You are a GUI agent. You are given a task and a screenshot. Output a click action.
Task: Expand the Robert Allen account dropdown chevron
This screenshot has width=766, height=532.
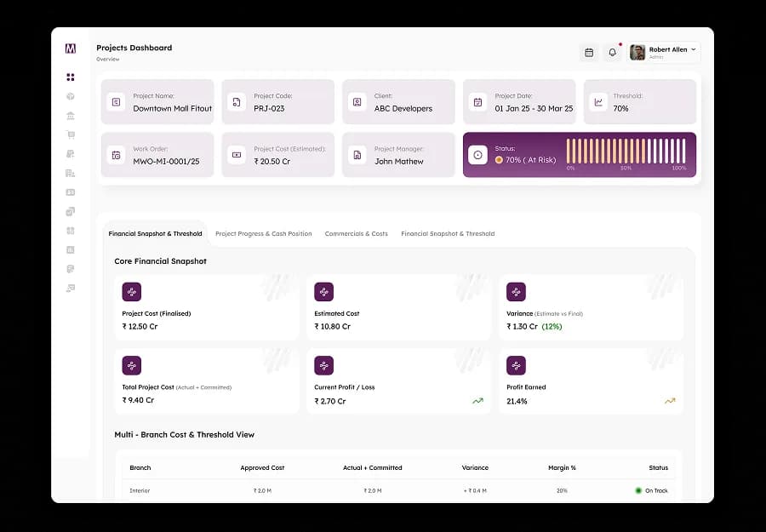(693, 49)
